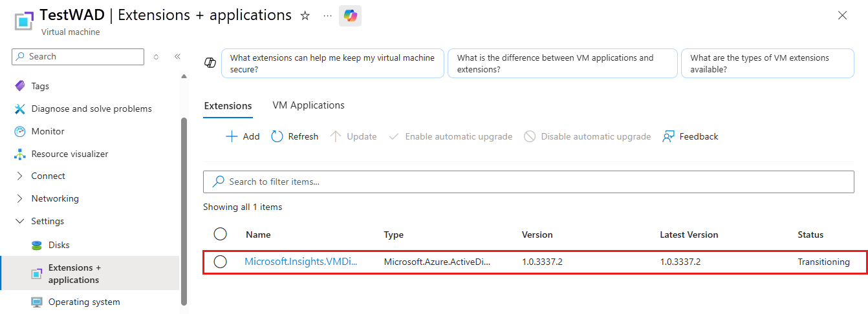Switch to the VM Applications tab
Screen dimensions: 868x314
[x=309, y=105]
